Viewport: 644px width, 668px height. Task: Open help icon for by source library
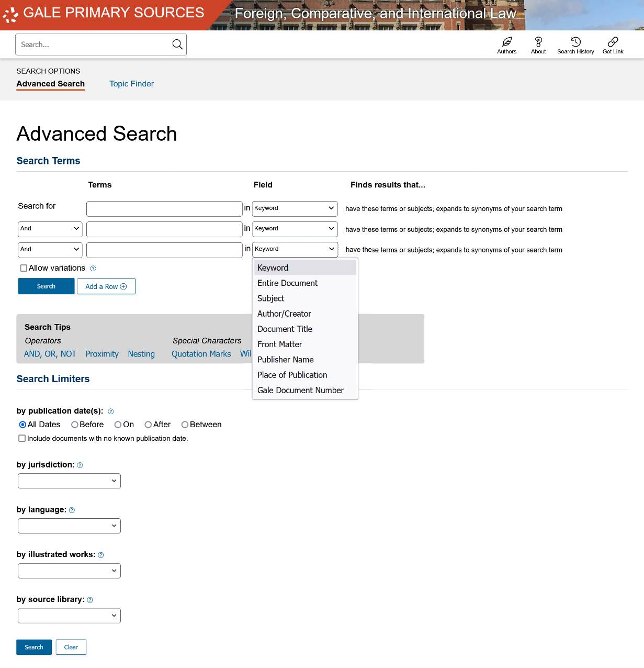[89, 600]
